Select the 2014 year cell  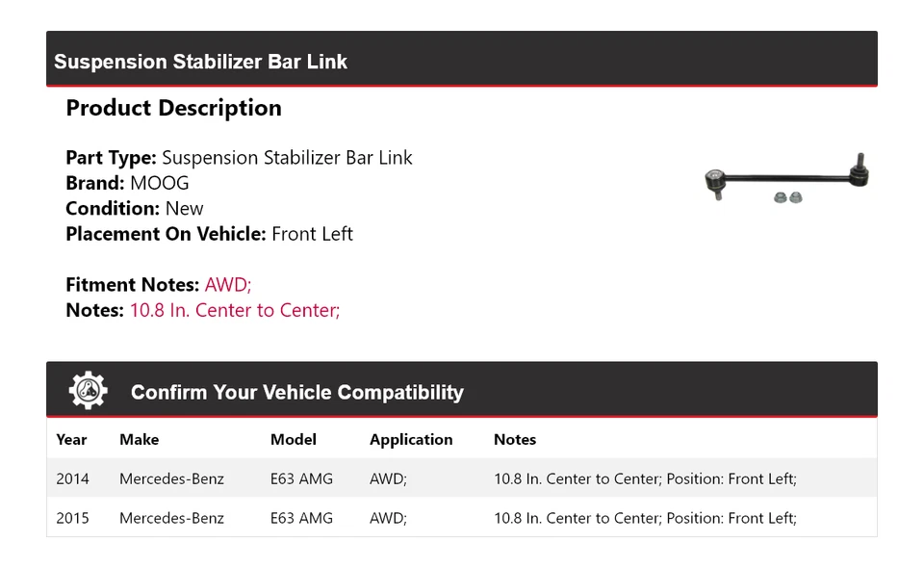(x=72, y=478)
